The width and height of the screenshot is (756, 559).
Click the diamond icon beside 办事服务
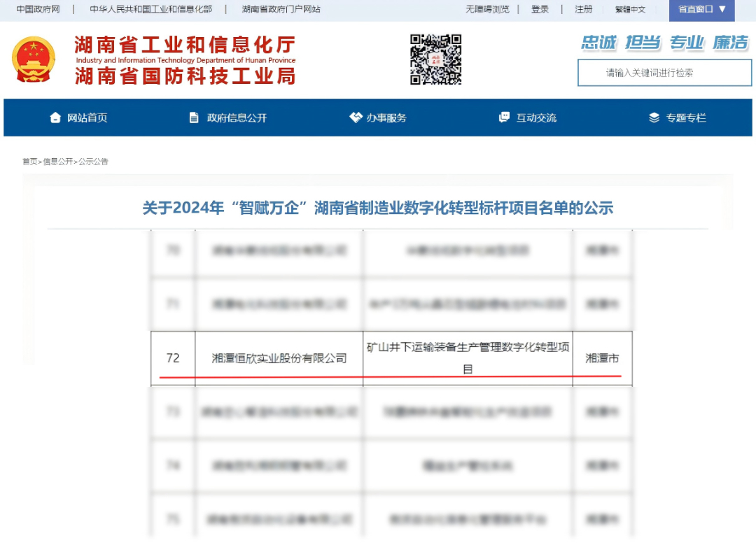tap(353, 118)
